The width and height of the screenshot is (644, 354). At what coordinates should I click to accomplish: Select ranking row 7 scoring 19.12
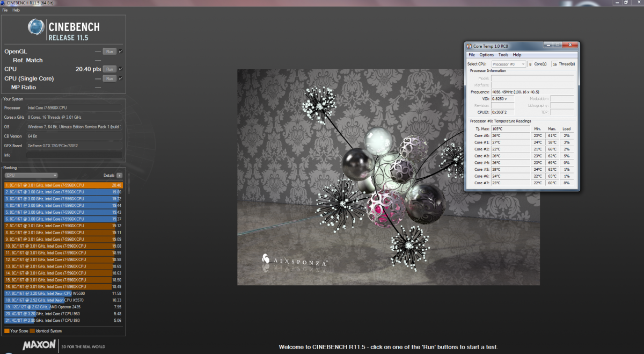pyautogui.click(x=63, y=226)
